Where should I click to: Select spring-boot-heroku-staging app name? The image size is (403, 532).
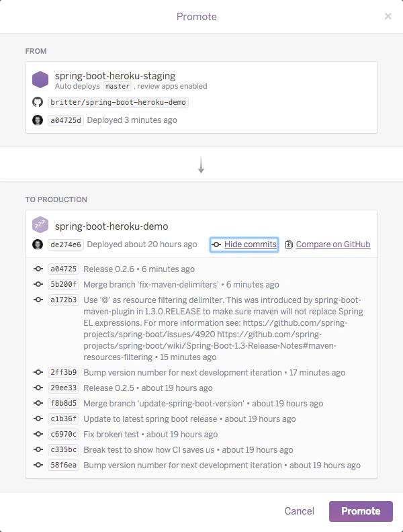[115, 76]
